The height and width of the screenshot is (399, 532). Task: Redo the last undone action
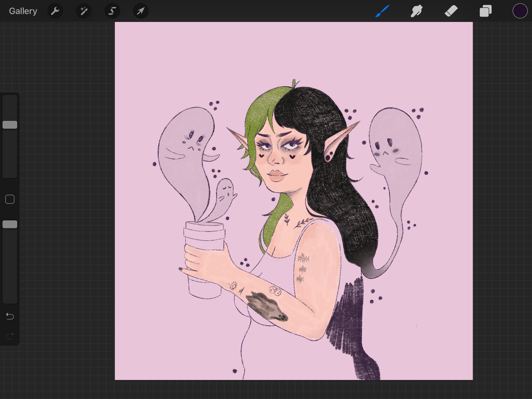[x=10, y=336]
